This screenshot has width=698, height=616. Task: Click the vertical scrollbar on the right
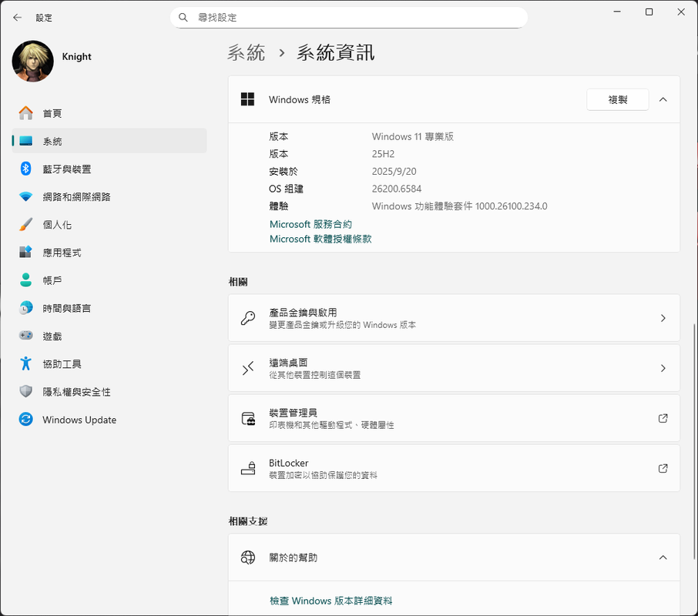point(694,440)
